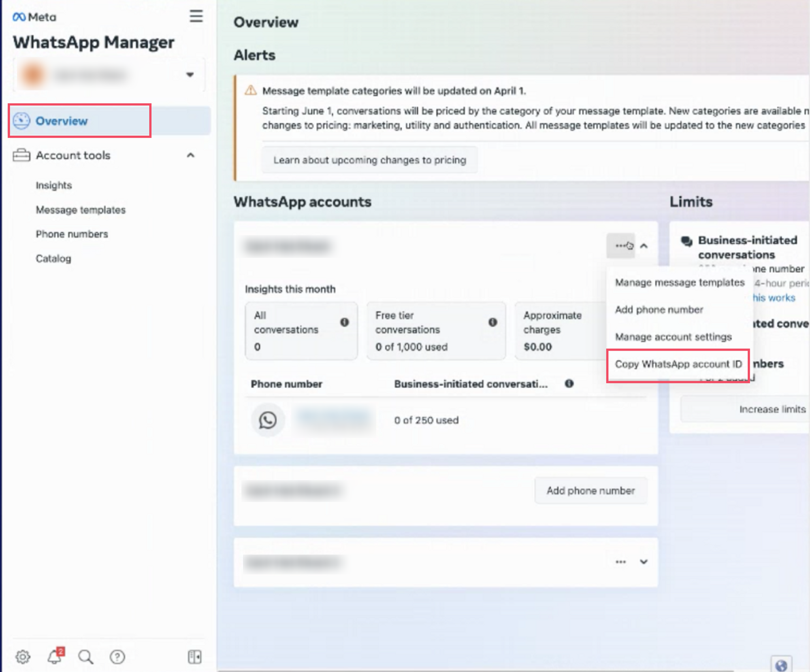Viewport: 810px width, 672px height.
Task: Expand the third WhatsApp account card
Action: (644, 562)
